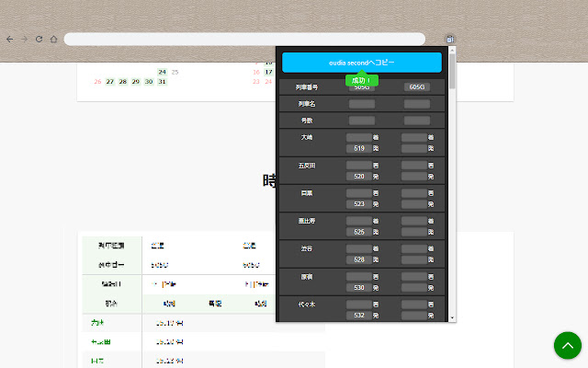588x368 pixels.
Task: Click the popup scrollbar down arrow
Action: (452, 318)
